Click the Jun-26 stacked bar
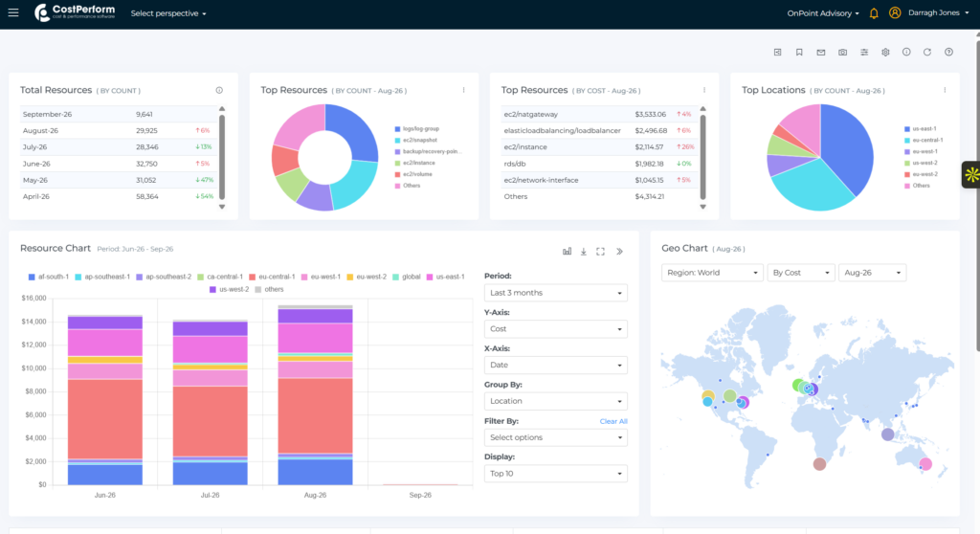The image size is (980, 534). point(105,400)
